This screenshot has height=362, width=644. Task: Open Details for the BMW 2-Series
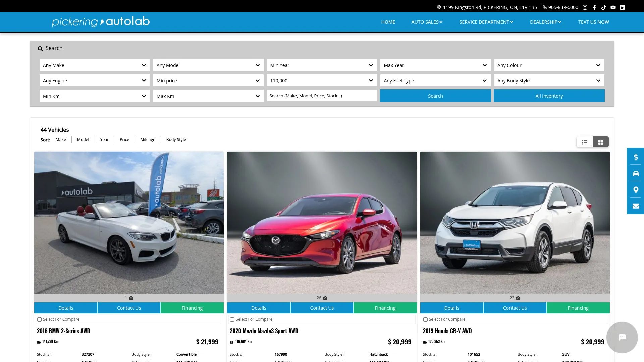(x=66, y=308)
